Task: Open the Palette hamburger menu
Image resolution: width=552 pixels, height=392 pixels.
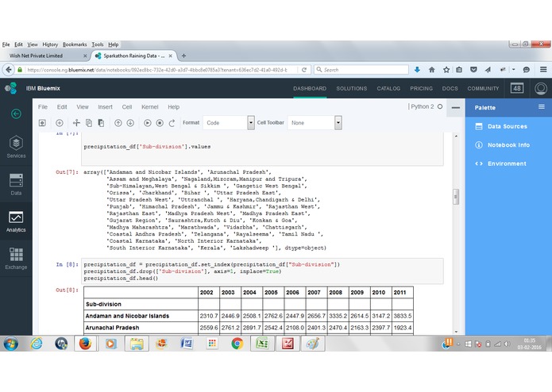Action: tap(542, 107)
